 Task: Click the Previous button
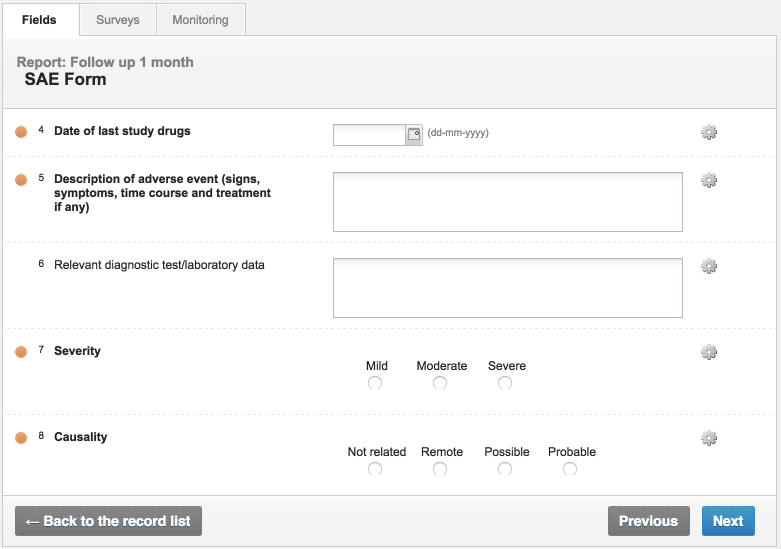point(649,521)
